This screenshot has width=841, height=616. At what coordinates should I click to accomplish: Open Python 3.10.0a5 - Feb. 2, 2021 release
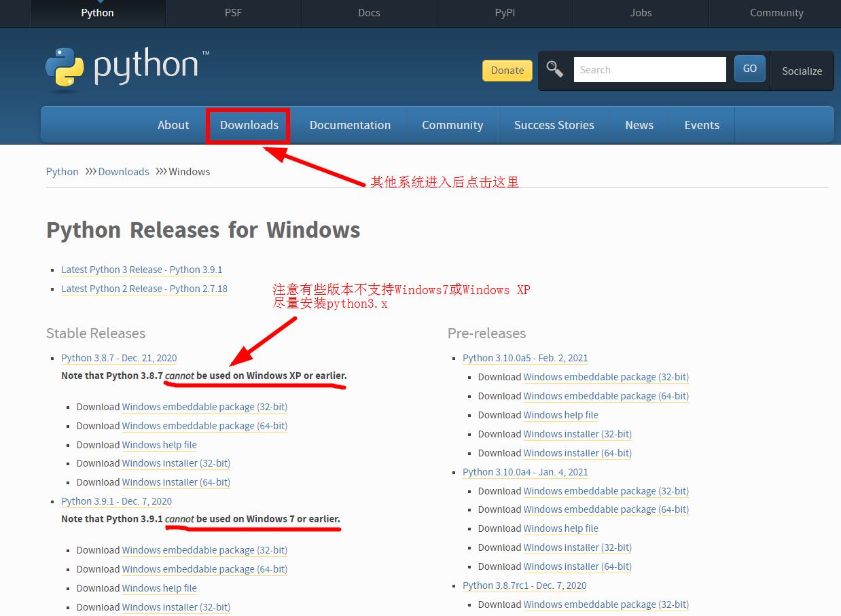[525, 358]
